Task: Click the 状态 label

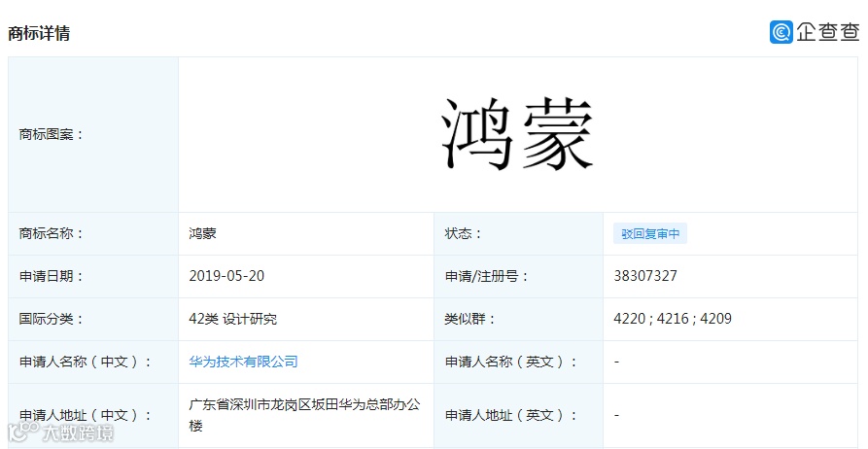Action: (464, 233)
